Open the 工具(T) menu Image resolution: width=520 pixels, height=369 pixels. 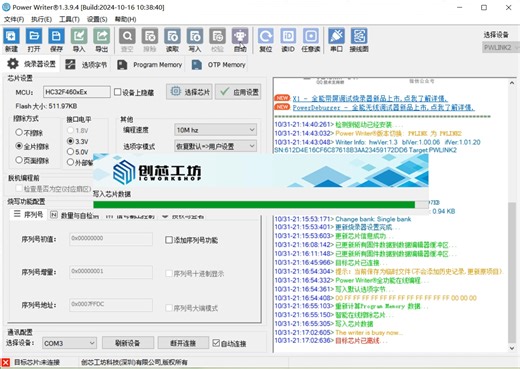coord(69,19)
